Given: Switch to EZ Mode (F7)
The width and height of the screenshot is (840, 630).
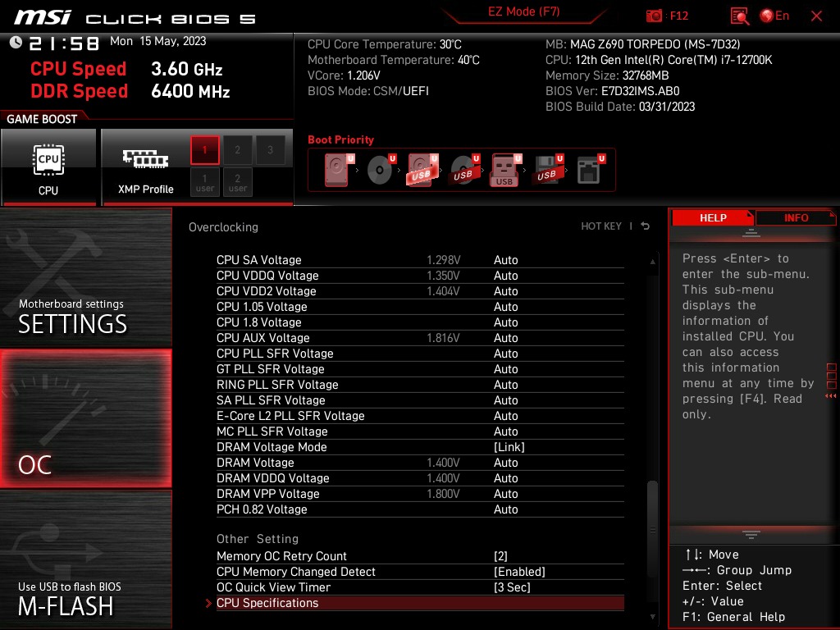Looking at the screenshot, I should tap(523, 11).
